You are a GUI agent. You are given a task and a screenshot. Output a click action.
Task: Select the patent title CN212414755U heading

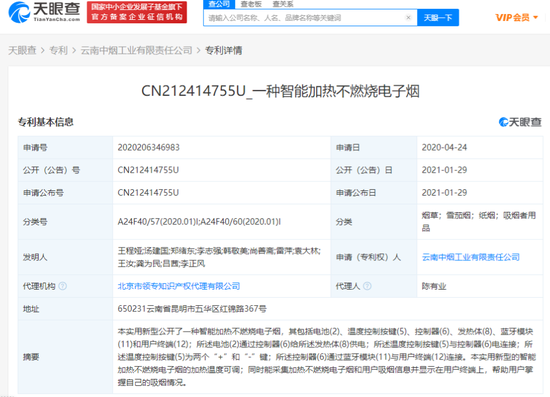(x=280, y=91)
